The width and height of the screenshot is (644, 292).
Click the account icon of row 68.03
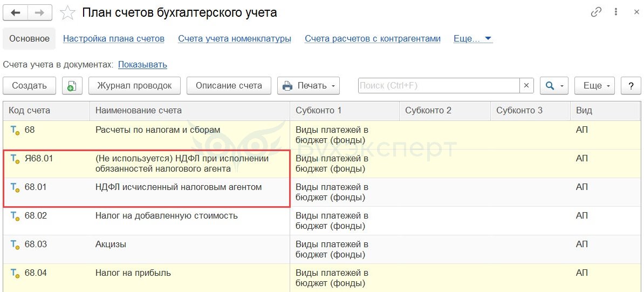click(15, 245)
